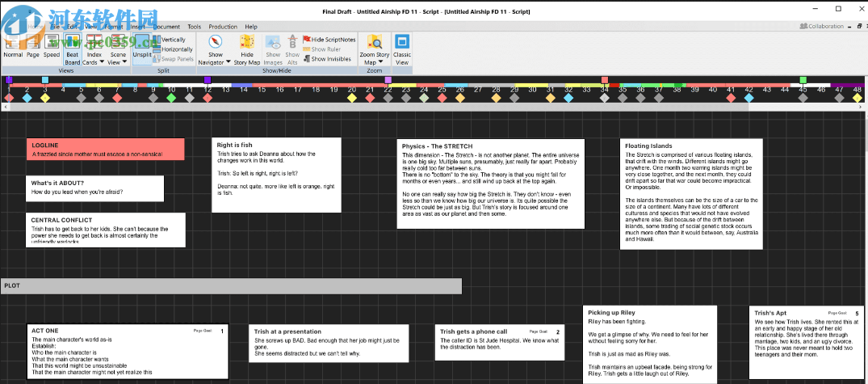The width and height of the screenshot is (868, 384).
Task: Select the Trish's Apt beat card
Action: 807,344
